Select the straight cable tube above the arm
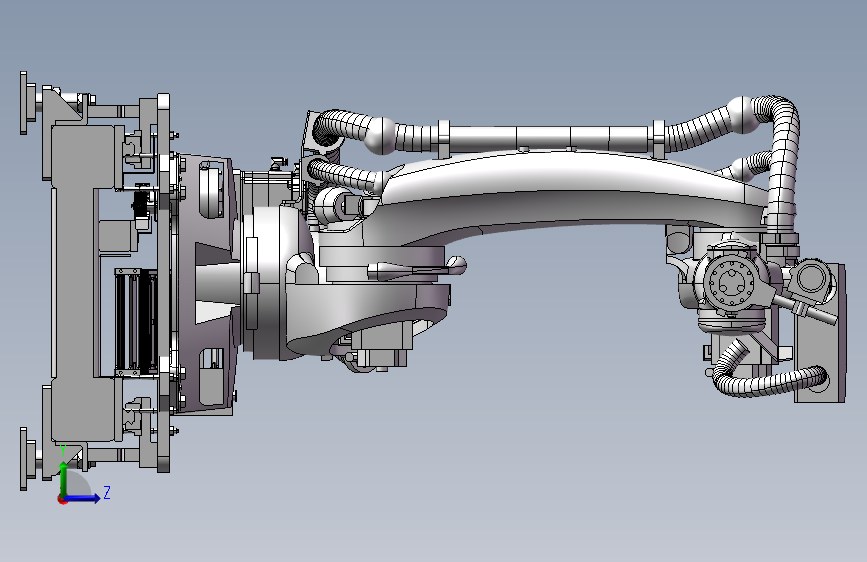This screenshot has height=562, width=867. click(547, 138)
